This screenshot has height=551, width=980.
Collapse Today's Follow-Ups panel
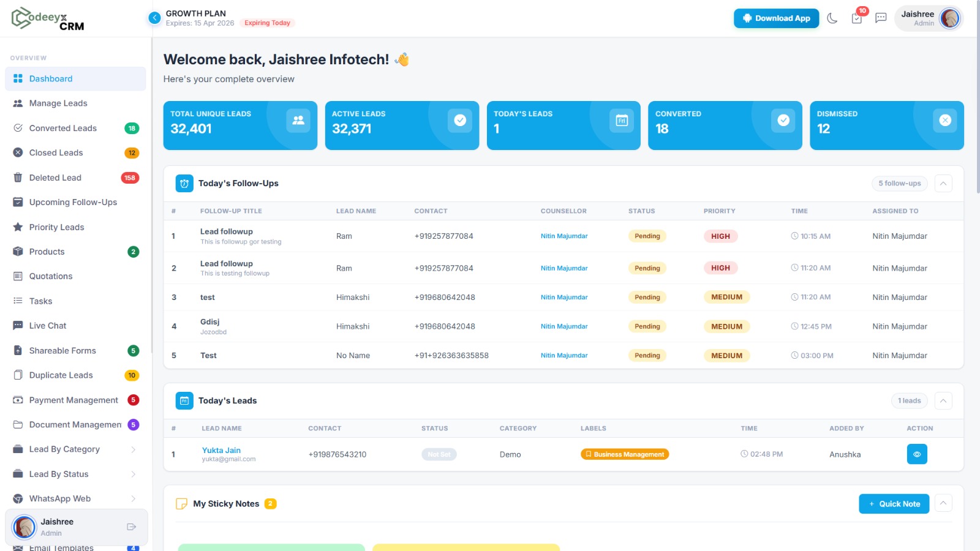(x=943, y=184)
